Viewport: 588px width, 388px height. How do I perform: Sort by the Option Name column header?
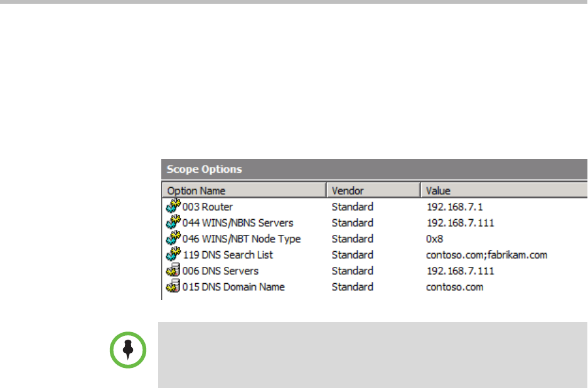tap(244, 190)
